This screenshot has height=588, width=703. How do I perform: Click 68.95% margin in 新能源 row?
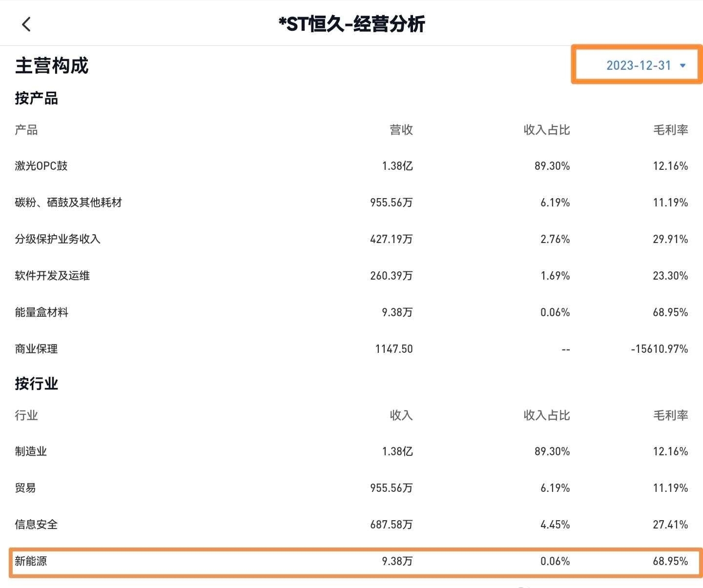pos(670,561)
